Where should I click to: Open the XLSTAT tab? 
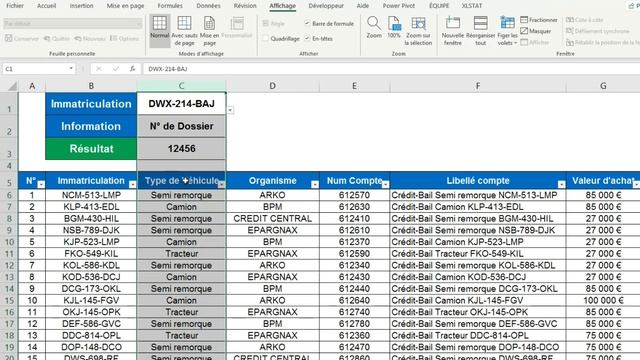[x=472, y=6]
